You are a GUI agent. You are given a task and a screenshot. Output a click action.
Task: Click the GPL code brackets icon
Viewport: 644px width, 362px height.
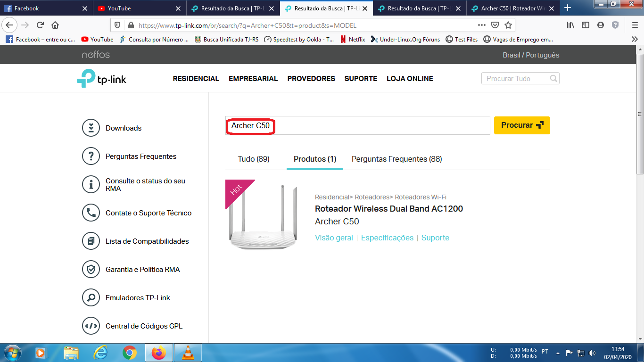click(91, 326)
